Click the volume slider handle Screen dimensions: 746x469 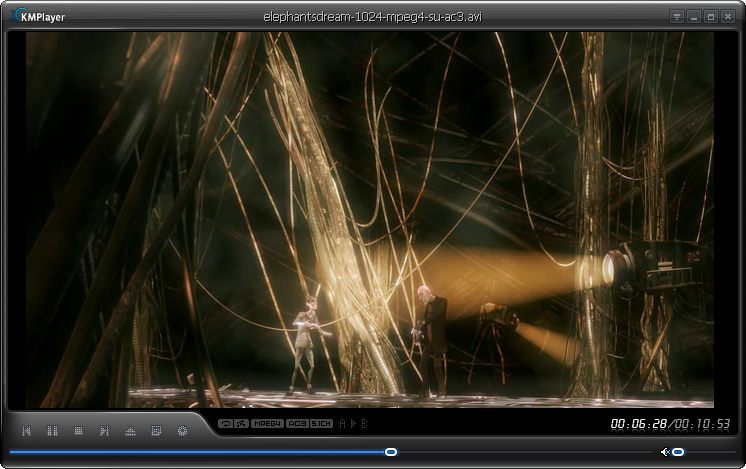click(x=678, y=452)
